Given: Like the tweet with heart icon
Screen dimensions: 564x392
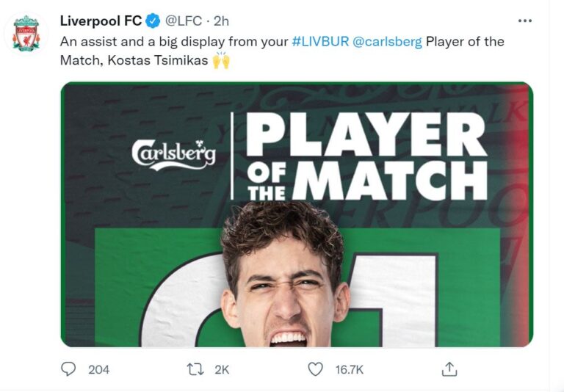Looking at the screenshot, I should coord(315,369).
